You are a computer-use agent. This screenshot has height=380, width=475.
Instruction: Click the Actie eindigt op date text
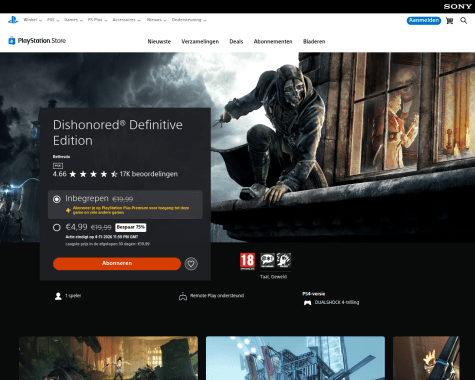tap(102, 237)
